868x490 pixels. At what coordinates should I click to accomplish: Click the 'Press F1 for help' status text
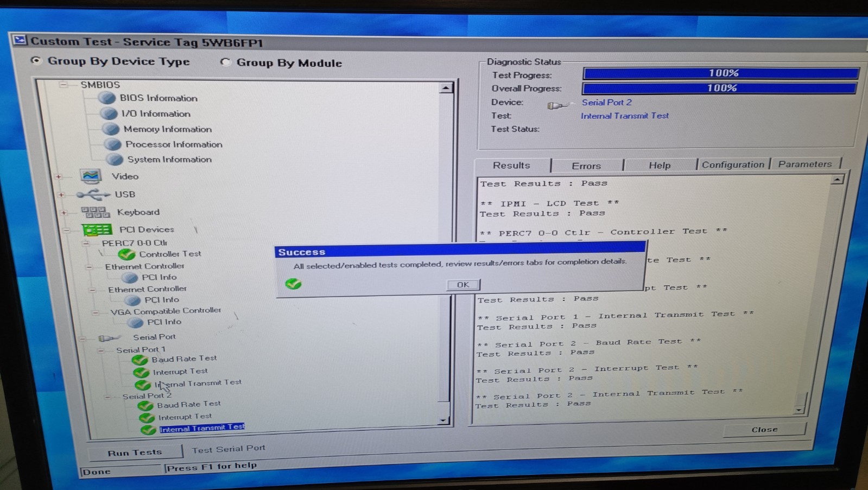pyautogui.click(x=212, y=467)
